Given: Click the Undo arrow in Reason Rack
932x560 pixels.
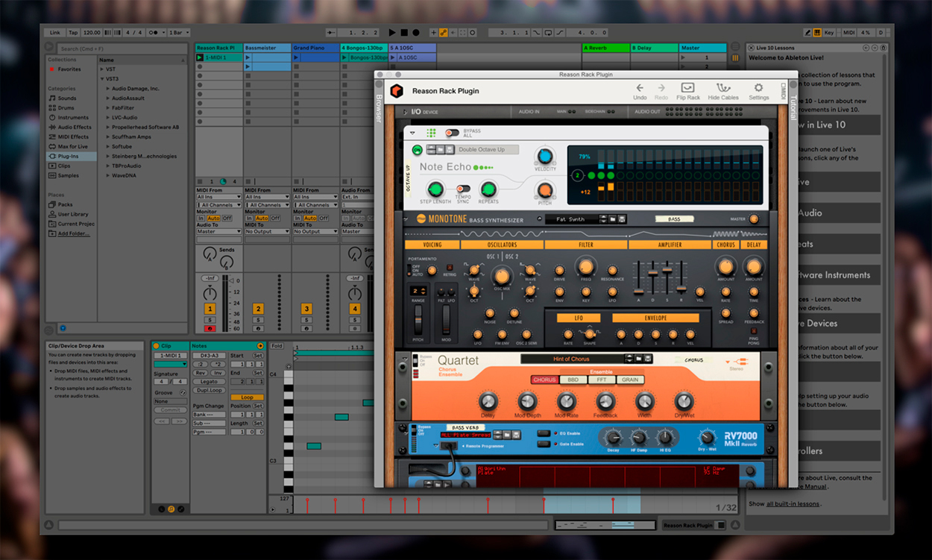Looking at the screenshot, I should [x=640, y=89].
